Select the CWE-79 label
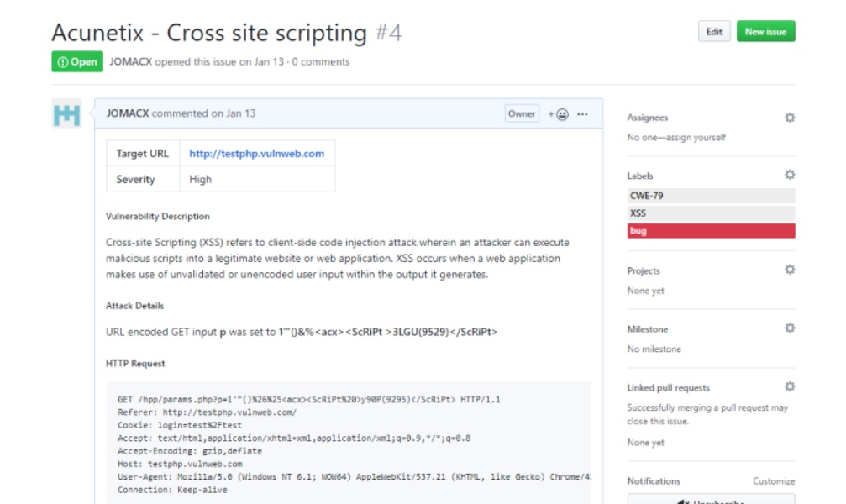 tap(711, 196)
